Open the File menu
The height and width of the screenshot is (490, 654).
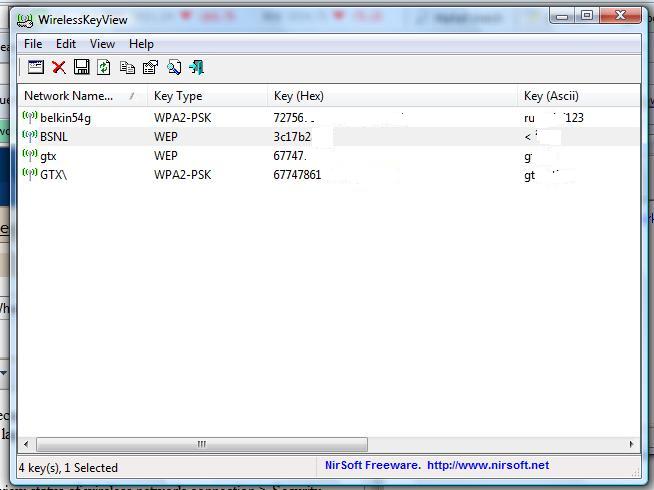point(33,44)
